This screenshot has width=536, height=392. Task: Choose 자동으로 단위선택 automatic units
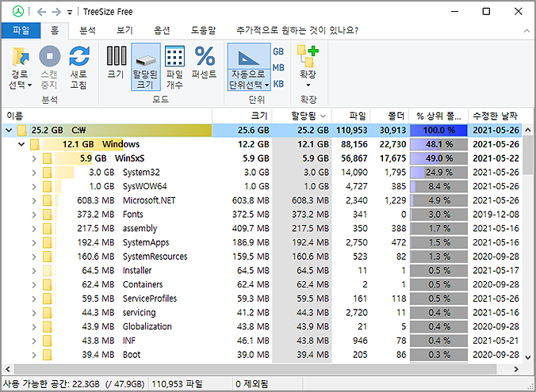pos(249,67)
